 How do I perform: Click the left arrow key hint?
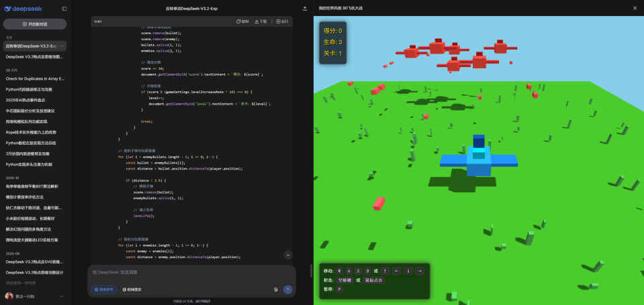pyautogui.click(x=396, y=271)
